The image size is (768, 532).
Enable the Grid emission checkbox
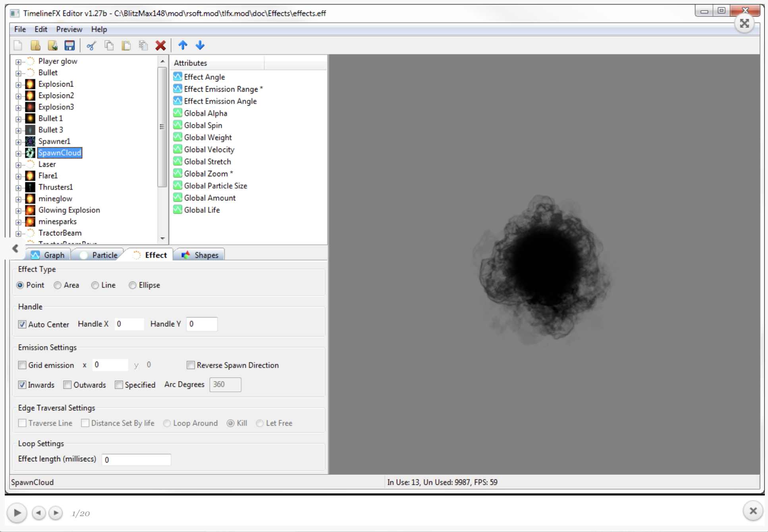(x=23, y=365)
